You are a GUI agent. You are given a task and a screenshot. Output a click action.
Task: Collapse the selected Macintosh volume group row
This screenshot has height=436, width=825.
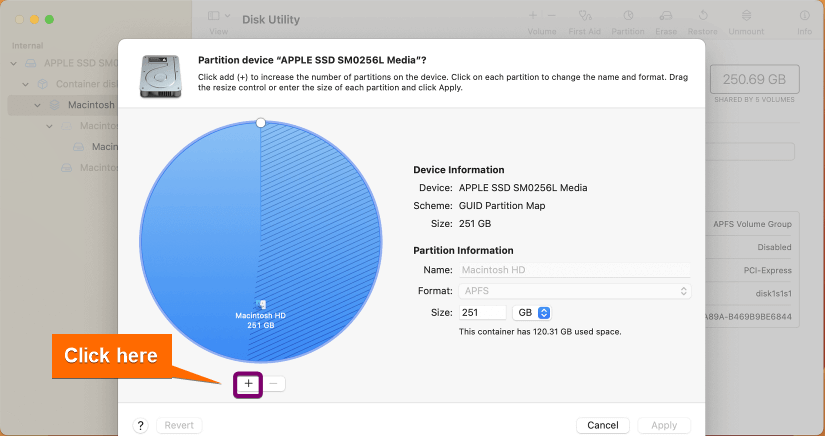pos(37,105)
